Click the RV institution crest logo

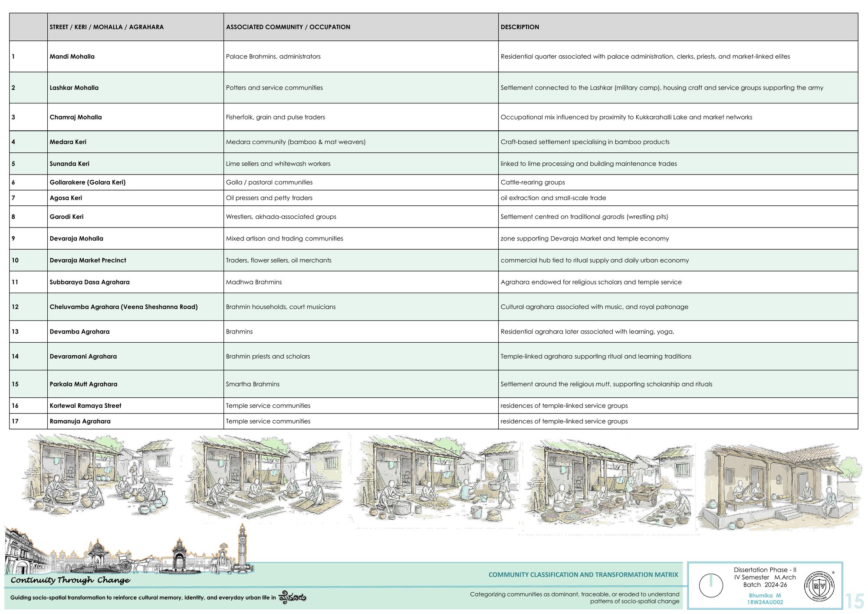(x=819, y=586)
